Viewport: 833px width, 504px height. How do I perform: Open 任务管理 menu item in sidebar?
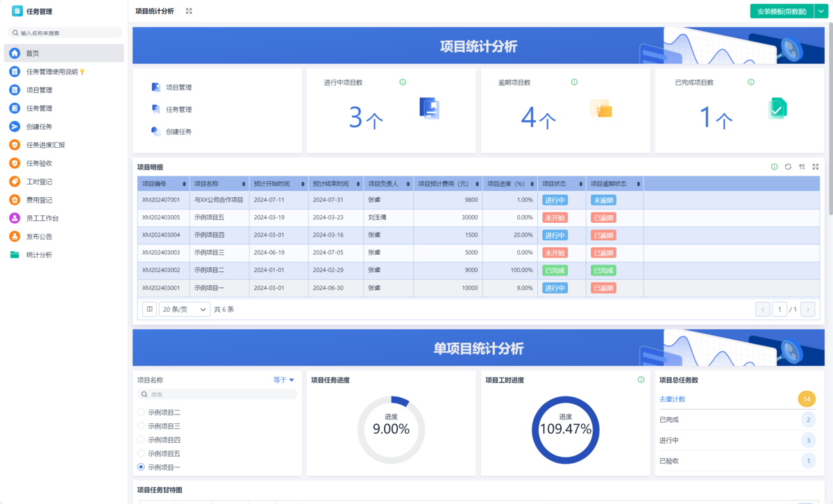64,108
